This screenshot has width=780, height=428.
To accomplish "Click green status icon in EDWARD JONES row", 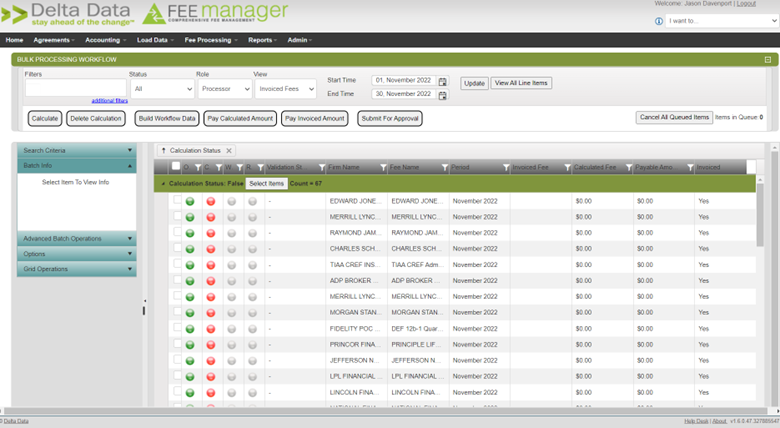I will 190,202.
